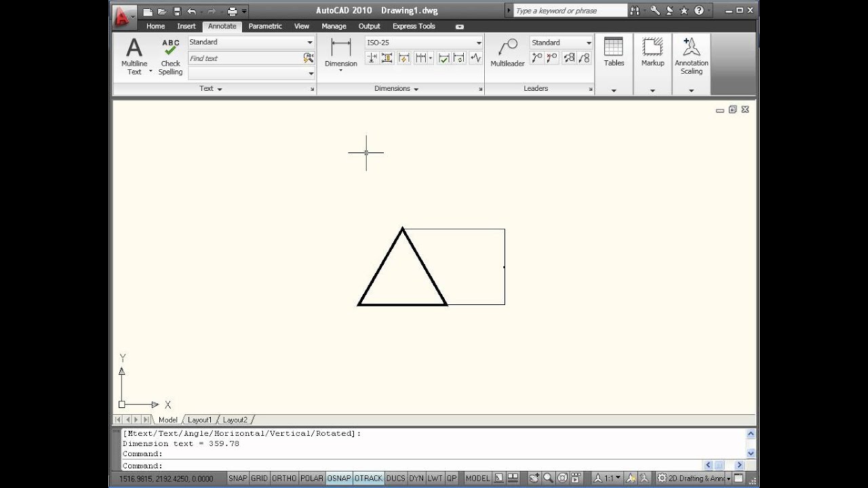The image size is (868, 488).
Task: Open the Help question mark icon
Action: pos(698,11)
